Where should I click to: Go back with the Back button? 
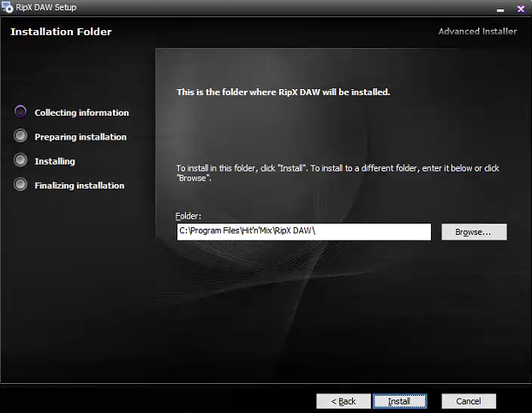click(x=343, y=401)
